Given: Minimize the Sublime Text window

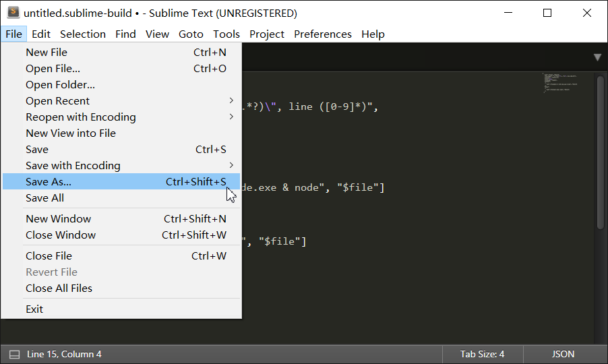Looking at the screenshot, I should click(x=508, y=13).
